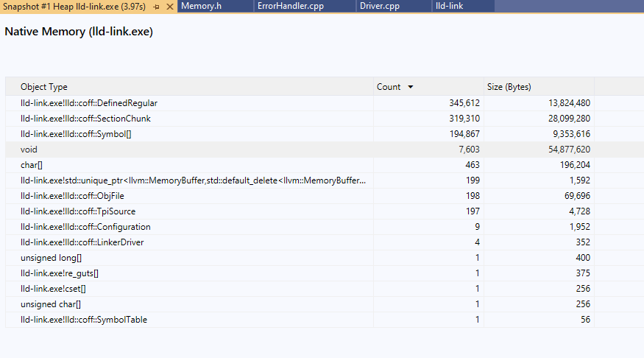Viewport: 644px width, 358px height.
Task: Pin the Snapshot #1 Heap tab
Action: (x=156, y=7)
